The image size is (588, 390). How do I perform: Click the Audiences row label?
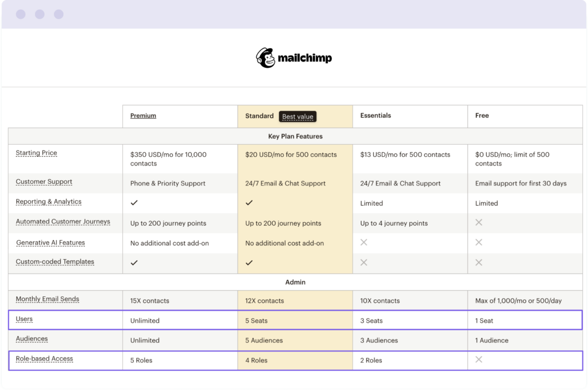(x=32, y=339)
